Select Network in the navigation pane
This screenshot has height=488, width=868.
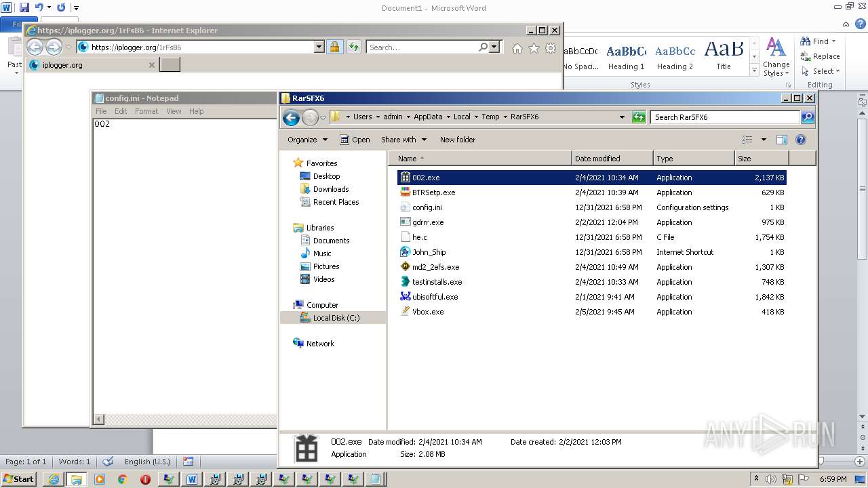[320, 344]
